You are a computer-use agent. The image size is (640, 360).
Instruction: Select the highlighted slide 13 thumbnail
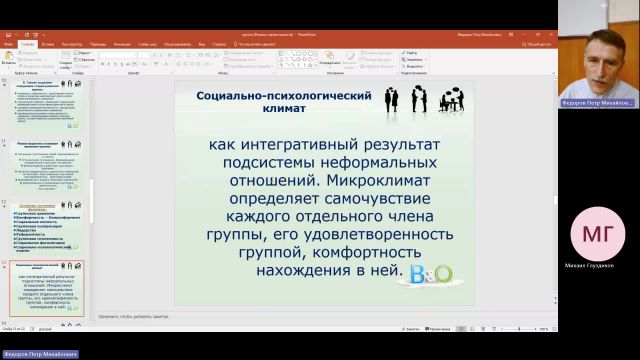click(x=47, y=289)
